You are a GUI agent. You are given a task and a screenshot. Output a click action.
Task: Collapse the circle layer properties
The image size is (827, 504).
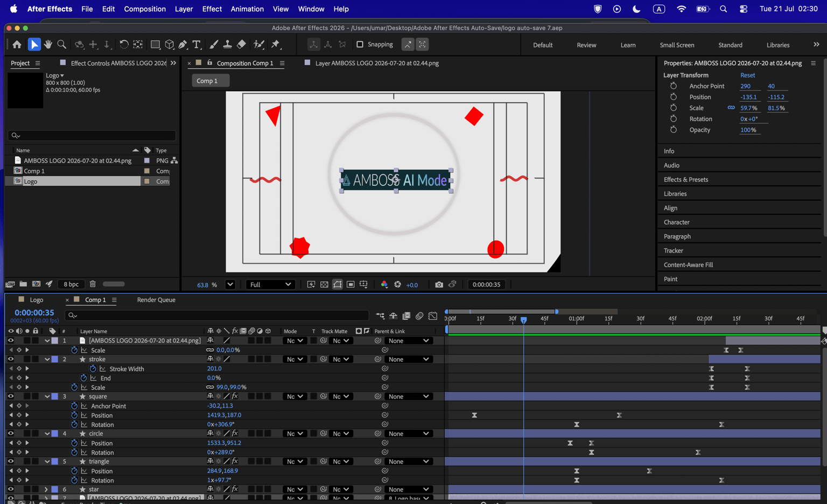click(x=47, y=433)
